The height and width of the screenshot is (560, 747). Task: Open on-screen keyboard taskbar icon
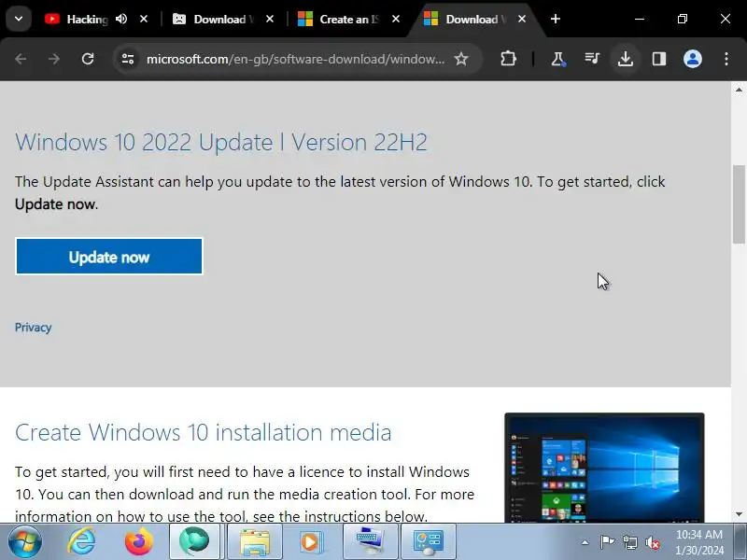click(370, 542)
